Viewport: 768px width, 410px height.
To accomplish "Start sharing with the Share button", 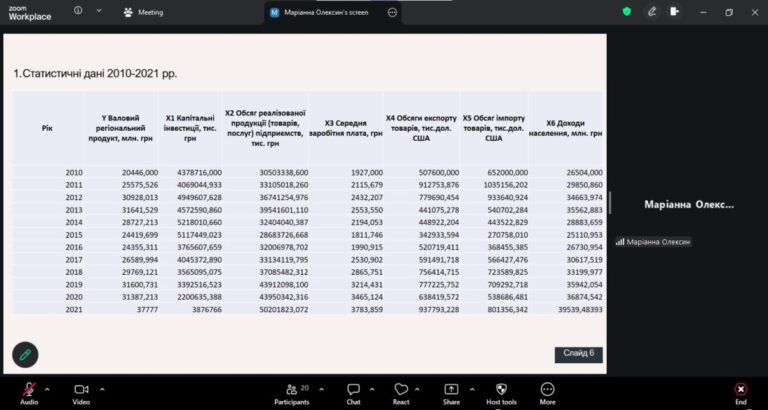I will point(451,393).
